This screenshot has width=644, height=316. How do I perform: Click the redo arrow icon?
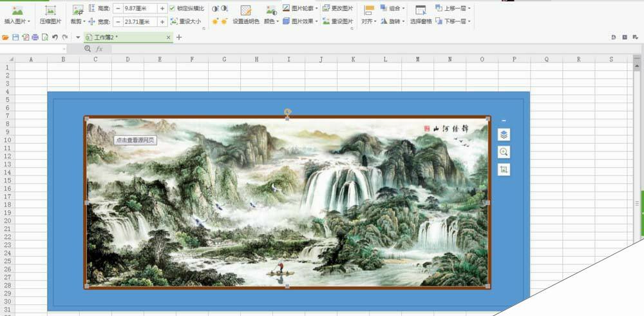click(x=65, y=37)
